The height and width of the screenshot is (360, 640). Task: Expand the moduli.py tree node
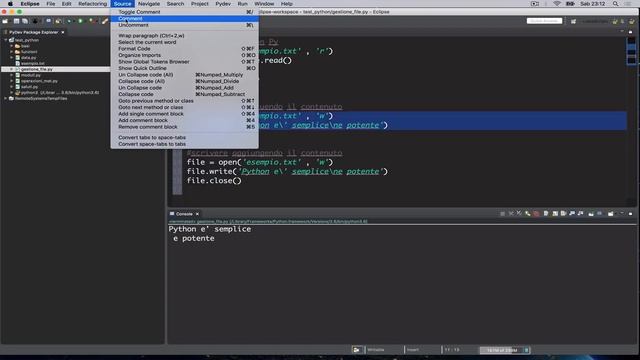pos(12,75)
